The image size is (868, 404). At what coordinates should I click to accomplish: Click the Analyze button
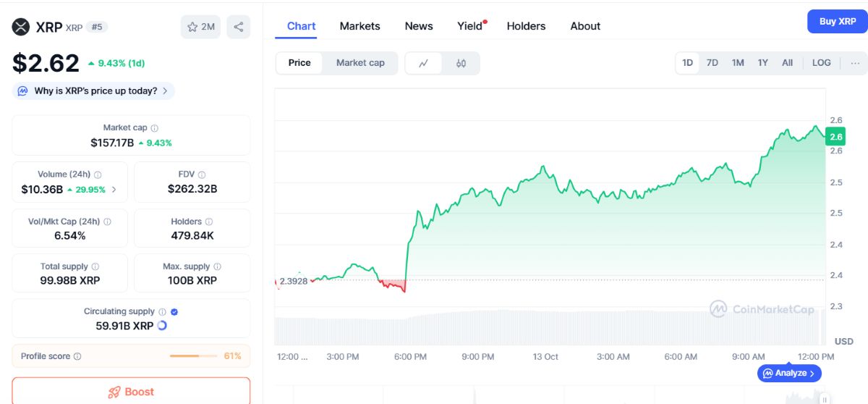(x=789, y=374)
